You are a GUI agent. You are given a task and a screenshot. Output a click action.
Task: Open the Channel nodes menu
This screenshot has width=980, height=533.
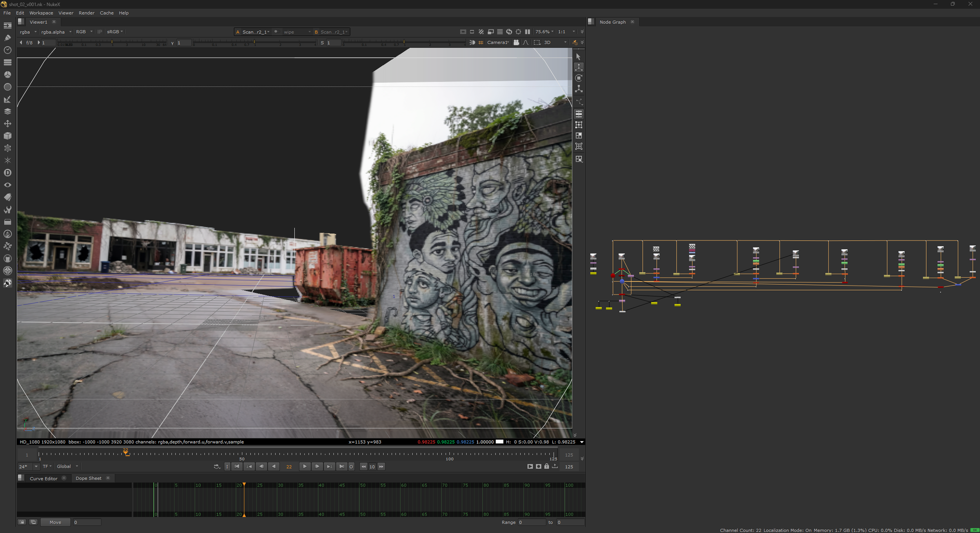[x=7, y=62]
